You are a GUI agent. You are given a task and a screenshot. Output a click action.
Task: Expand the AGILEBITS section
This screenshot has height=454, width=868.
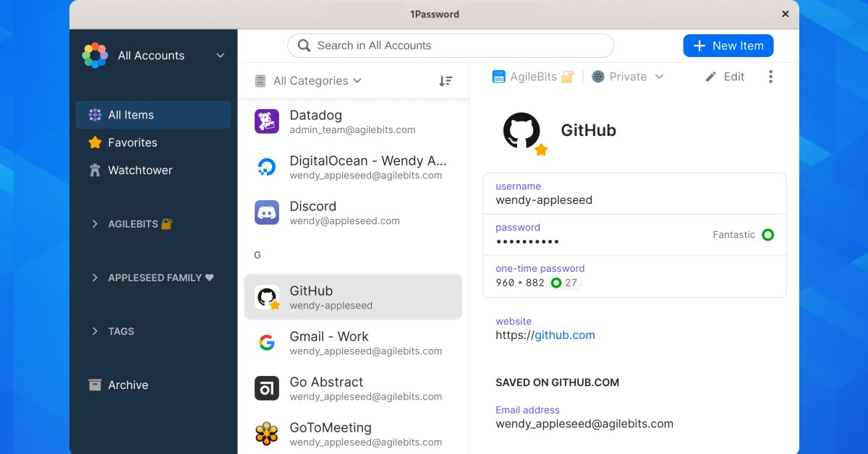[x=95, y=224]
